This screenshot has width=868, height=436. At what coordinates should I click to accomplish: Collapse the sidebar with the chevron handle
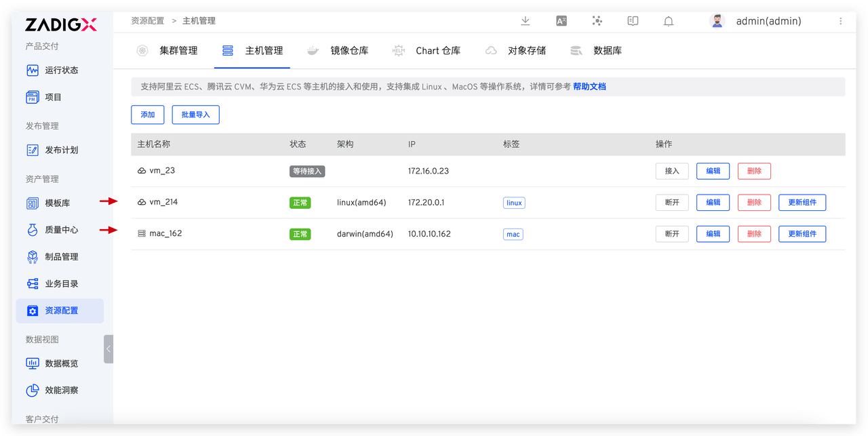tap(108, 349)
